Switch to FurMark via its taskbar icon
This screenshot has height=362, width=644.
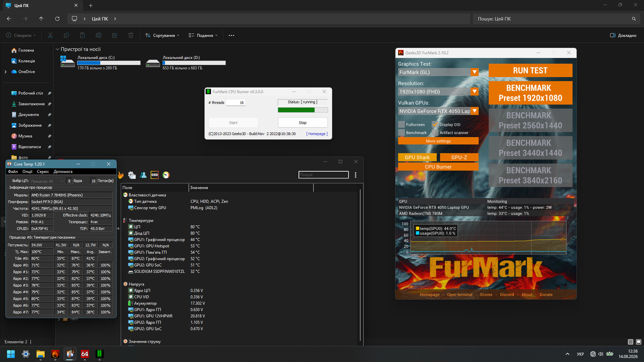(55, 354)
